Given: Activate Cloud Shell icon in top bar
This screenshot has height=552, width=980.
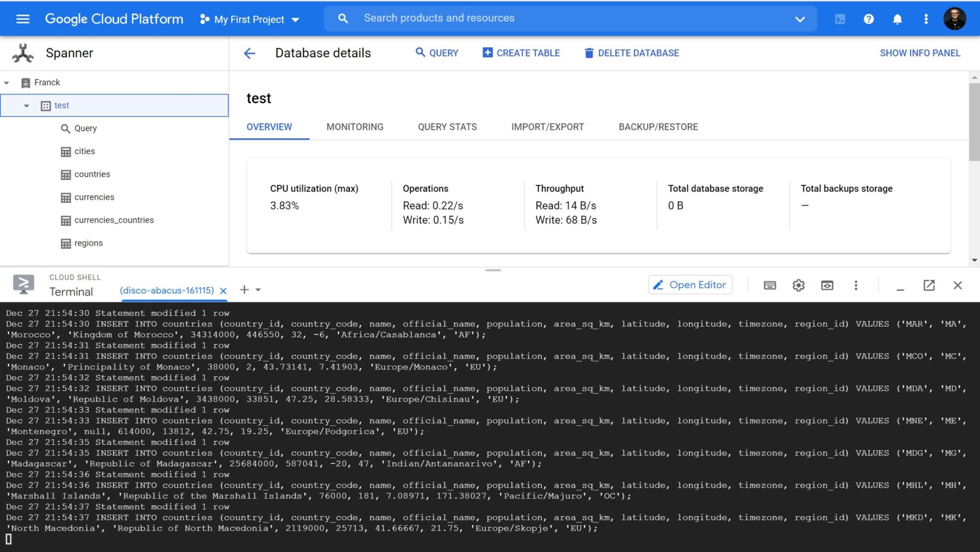Looking at the screenshot, I should click(x=840, y=19).
